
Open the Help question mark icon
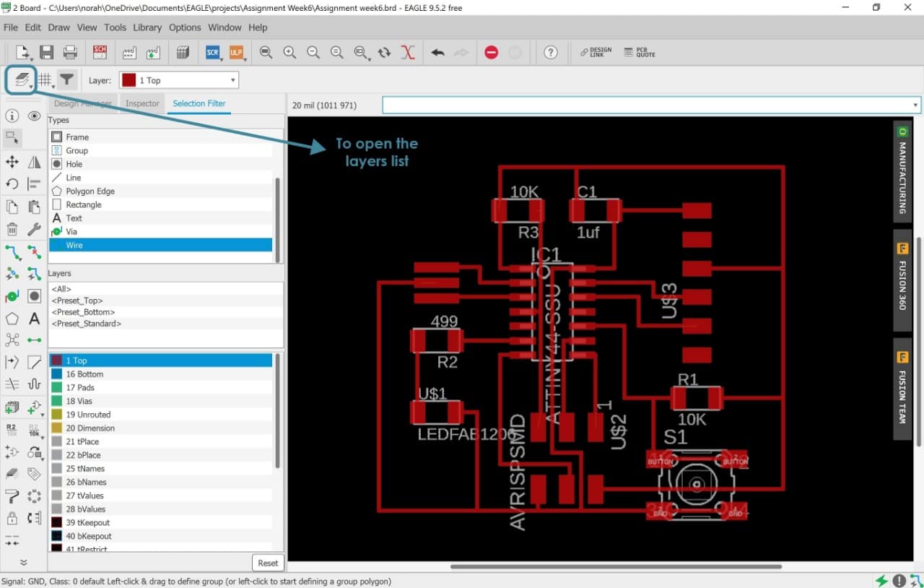(551, 52)
